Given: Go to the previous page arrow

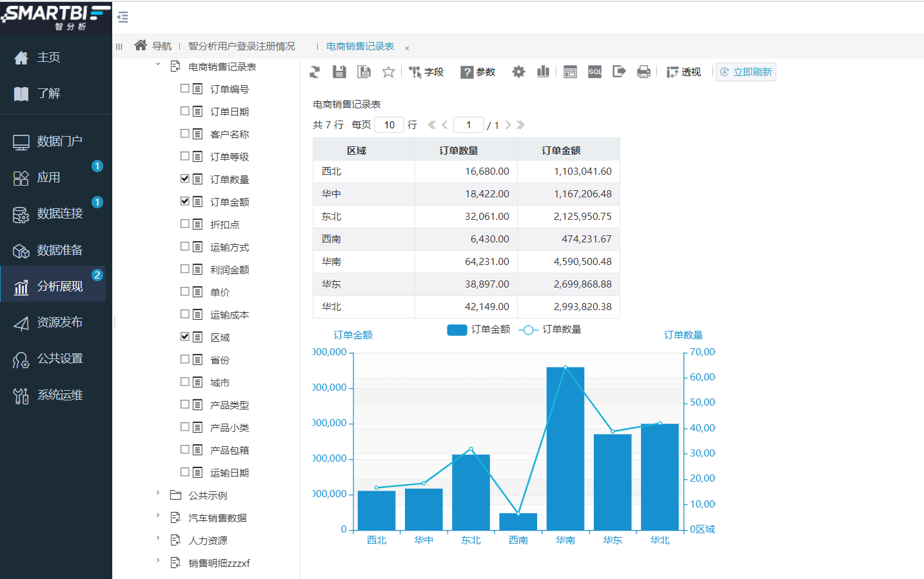Looking at the screenshot, I should click(x=445, y=125).
